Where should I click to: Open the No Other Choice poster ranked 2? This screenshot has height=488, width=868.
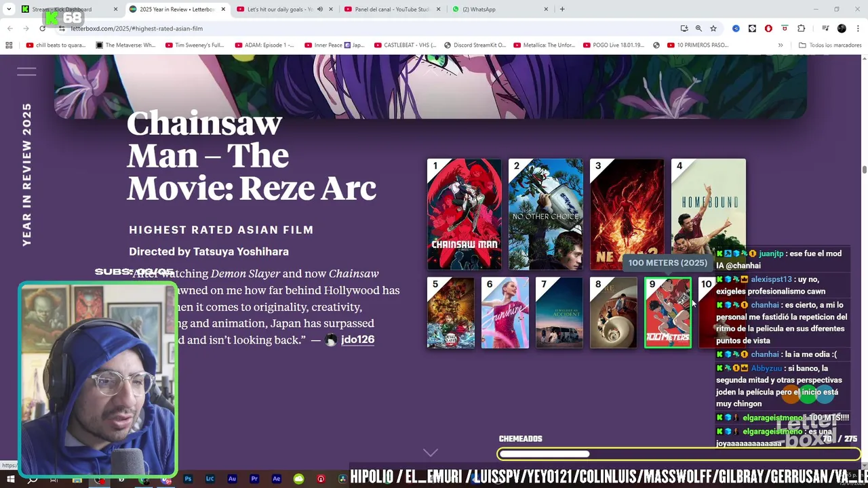[x=546, y=214]
